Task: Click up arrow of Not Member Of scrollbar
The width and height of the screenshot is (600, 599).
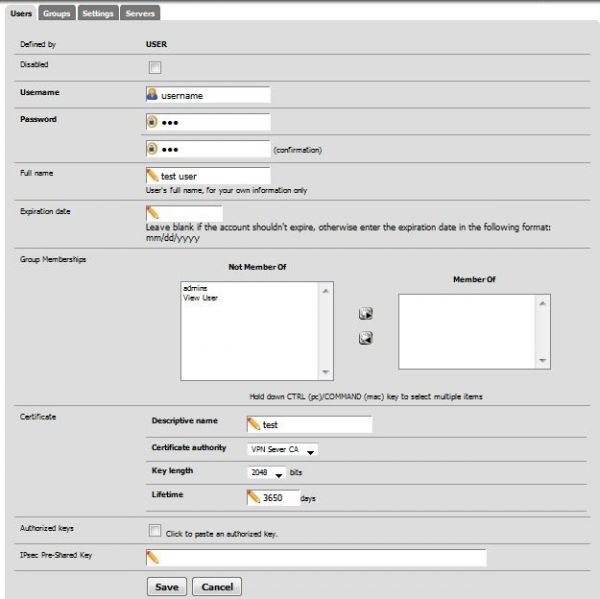Action: pyautogui.click(x=326, y=291)
